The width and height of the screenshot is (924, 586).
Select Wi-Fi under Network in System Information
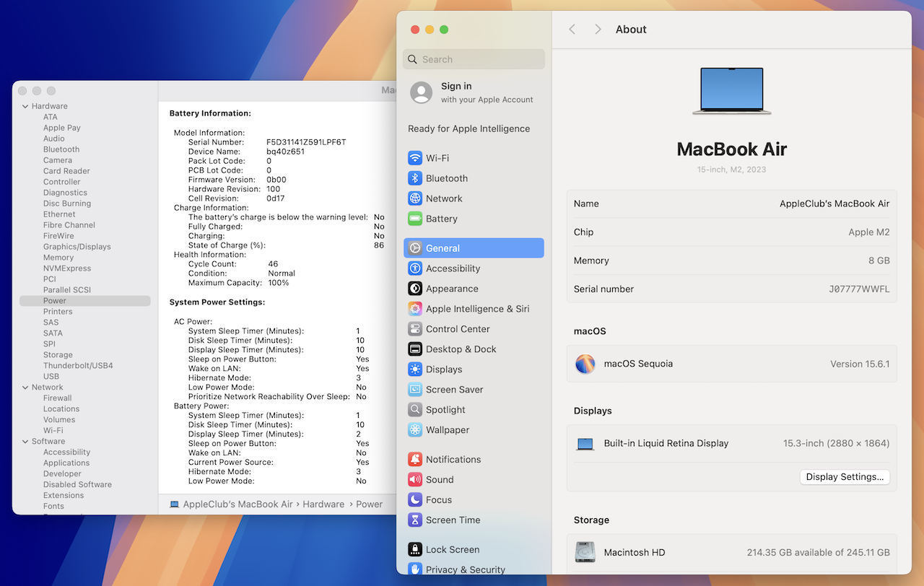[x=53, y=431]
